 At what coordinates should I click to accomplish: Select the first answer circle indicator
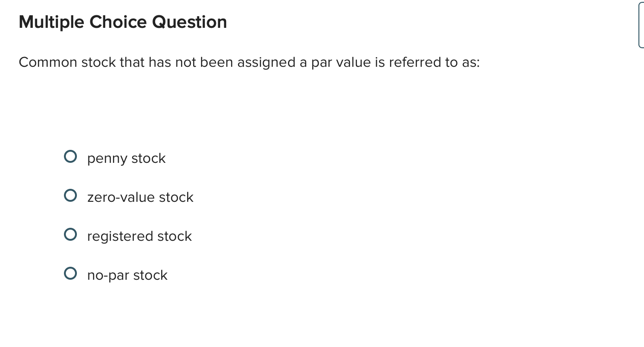(x=70, y=156)
